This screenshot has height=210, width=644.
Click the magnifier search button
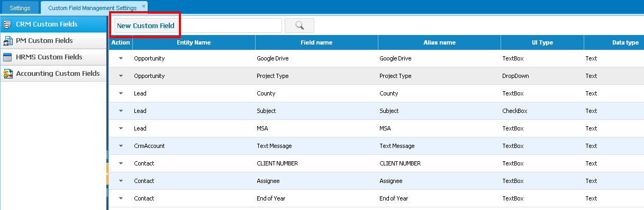300,25
